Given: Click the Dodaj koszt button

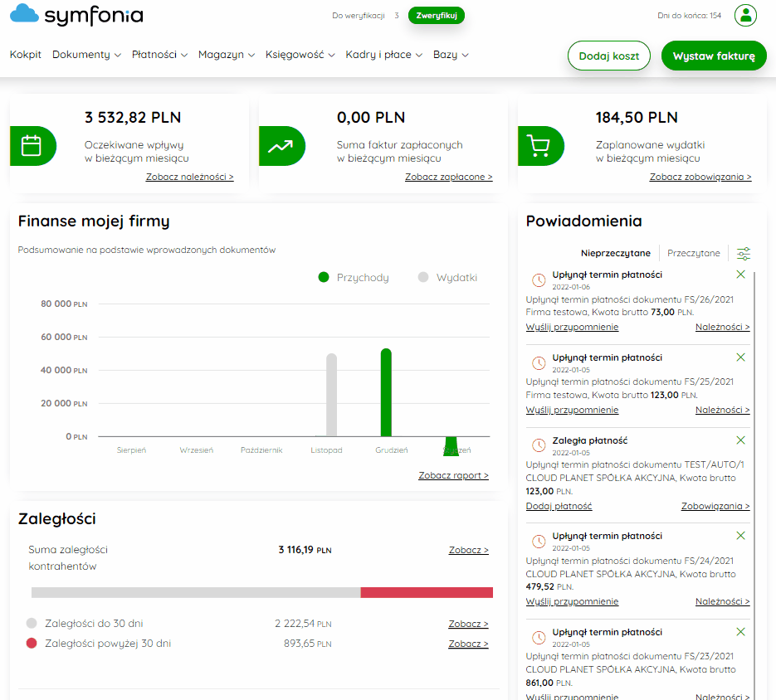Looking at the screenshot, I should (608, 56).
